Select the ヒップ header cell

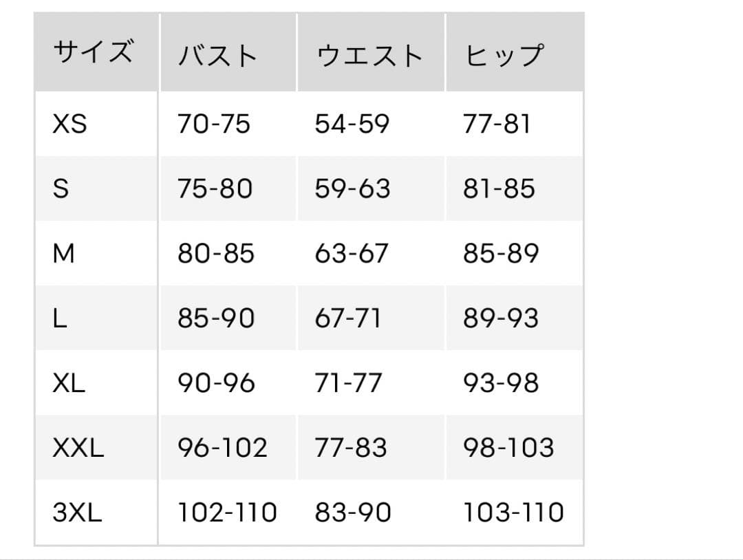[x=515, y=52]
